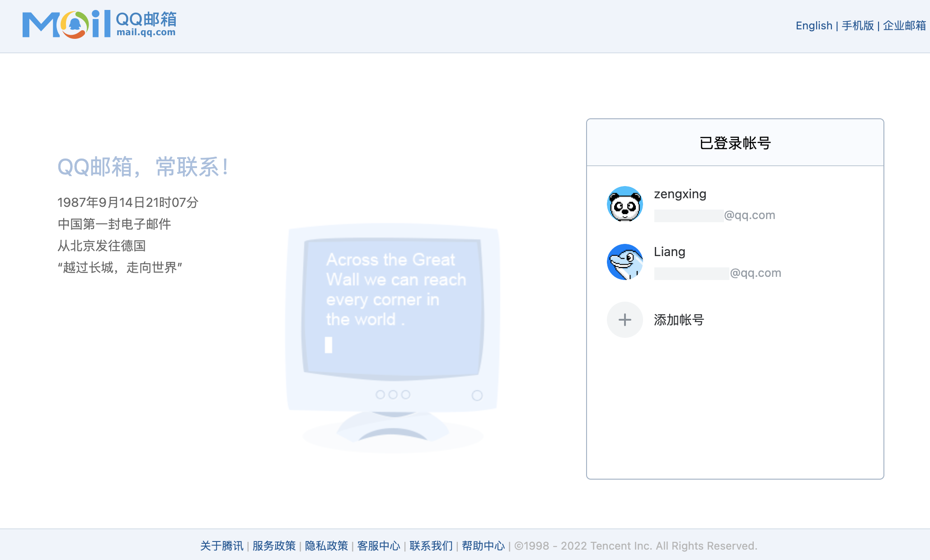Click the 从北京发往德国 line
The width and height of the screenshot is (930, 560).
pos(102,246)
